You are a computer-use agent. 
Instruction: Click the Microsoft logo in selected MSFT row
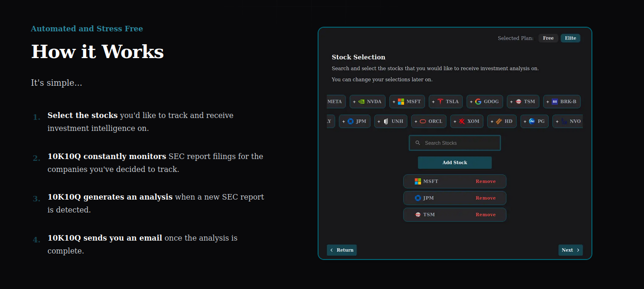[x=418, y=182]
